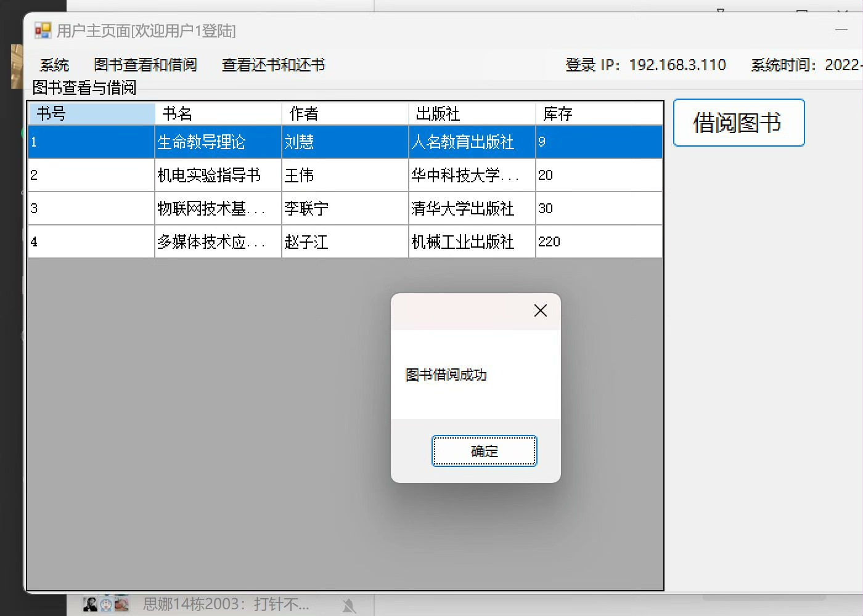Click book number cell 1 in selected row
Image resolution: width=863 pixels, height=616 pixels.
tap(91, 142)
